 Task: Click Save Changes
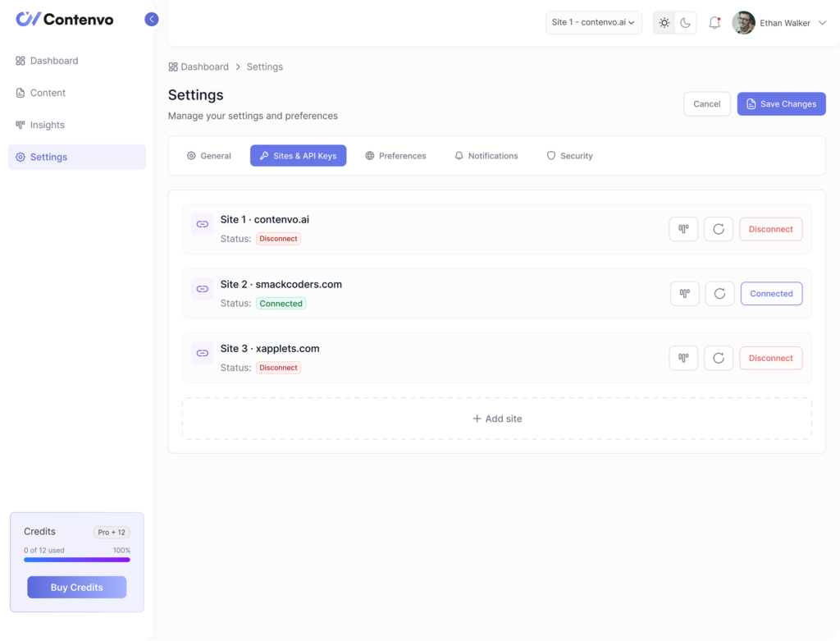(781, 103)
